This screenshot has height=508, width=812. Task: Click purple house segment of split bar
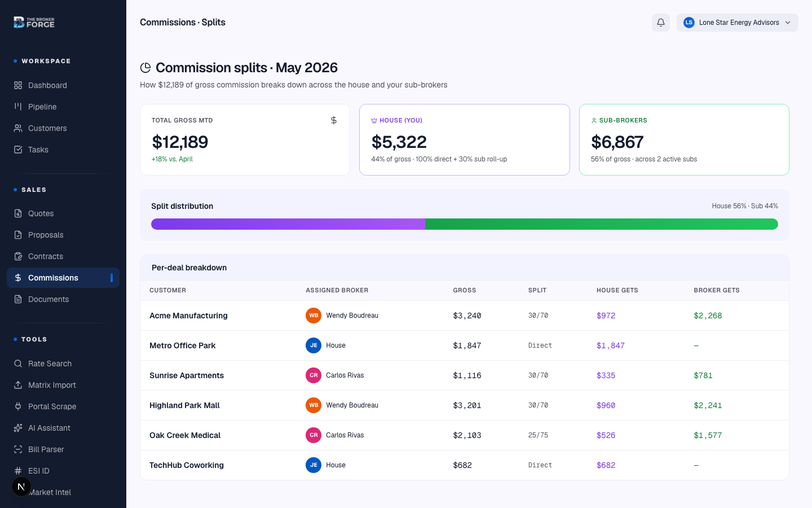288,224
